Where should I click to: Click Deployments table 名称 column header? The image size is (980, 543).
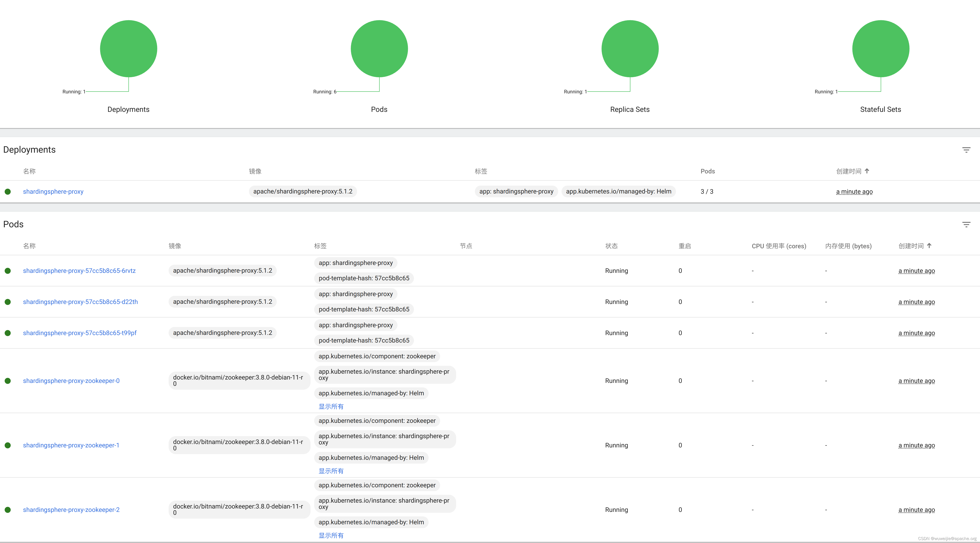(29, 171)
